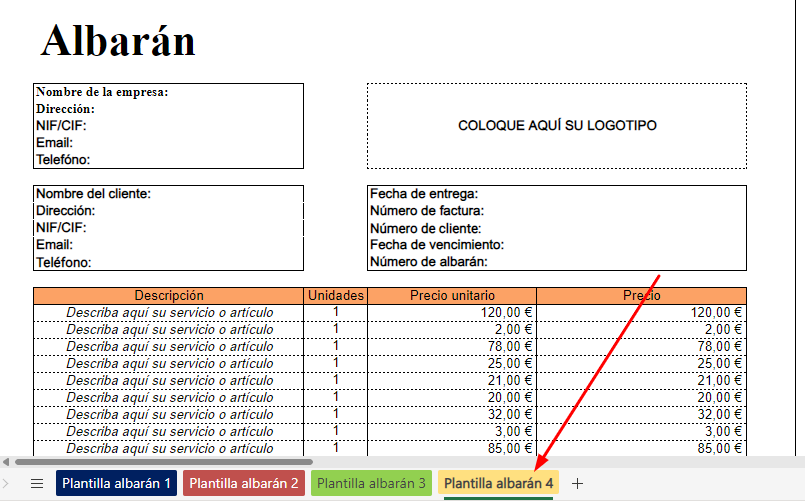Screen dimensions: 805x504
Task: Switch to Plantilla albarán 1 tab
Action: 117,483
